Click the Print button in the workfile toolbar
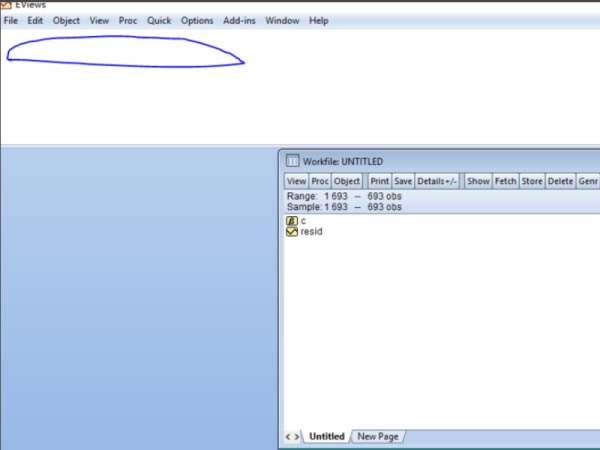 [x=379, y=181]
